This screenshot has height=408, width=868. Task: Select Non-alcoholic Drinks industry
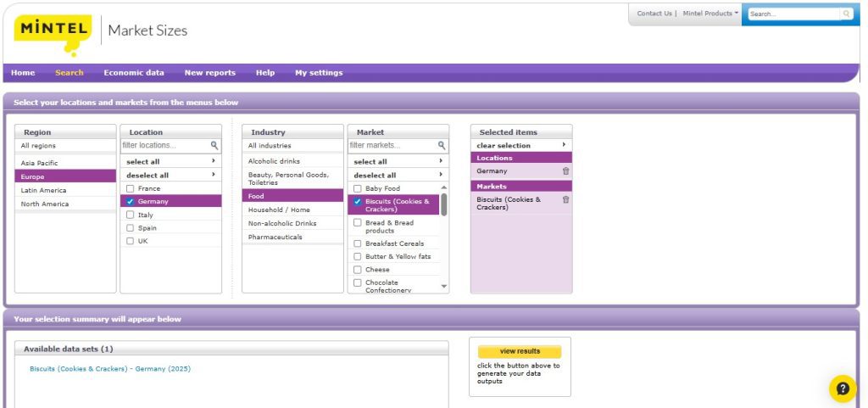coord(292,223)
